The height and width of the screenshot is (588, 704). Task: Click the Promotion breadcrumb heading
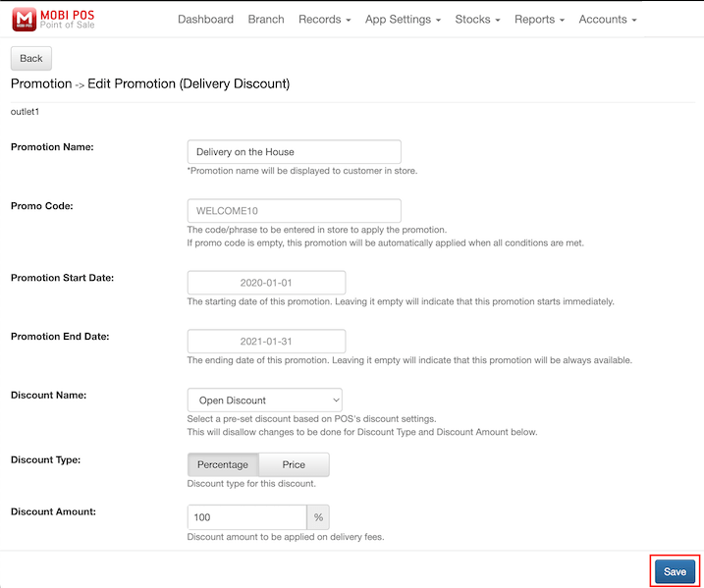point(41,84)
